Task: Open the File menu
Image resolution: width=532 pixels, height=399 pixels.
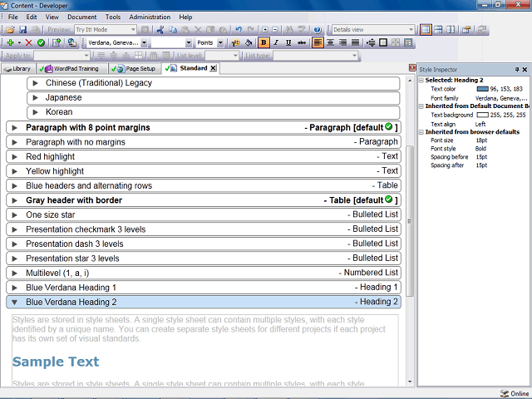Action: (13, 17)
